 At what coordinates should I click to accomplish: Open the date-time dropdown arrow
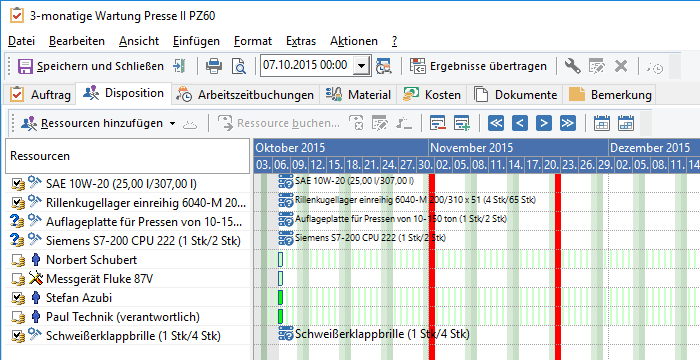(362, 67)
